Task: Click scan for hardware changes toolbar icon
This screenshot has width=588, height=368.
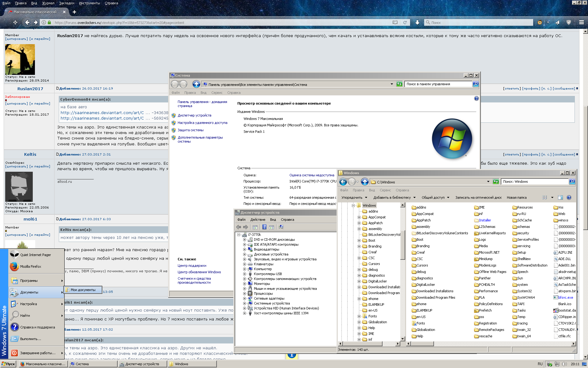Action: pos(281,227)
